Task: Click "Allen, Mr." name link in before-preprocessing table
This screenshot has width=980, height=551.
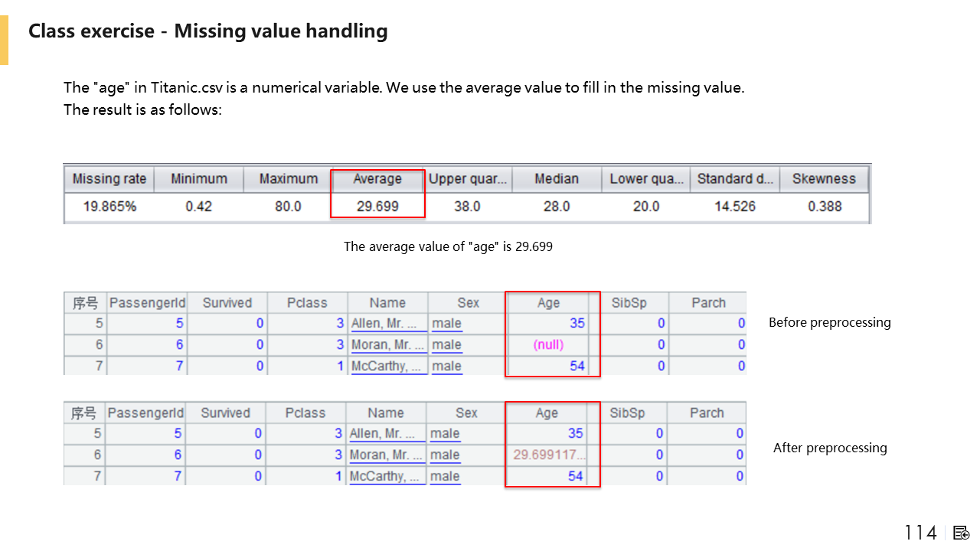Action: click(x=386, y=324)
